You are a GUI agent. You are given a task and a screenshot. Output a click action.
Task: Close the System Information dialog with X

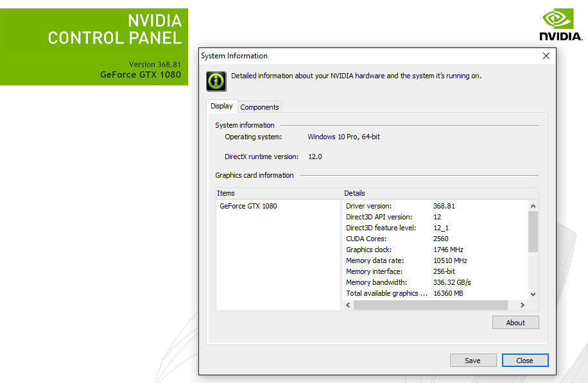point(546,56)
